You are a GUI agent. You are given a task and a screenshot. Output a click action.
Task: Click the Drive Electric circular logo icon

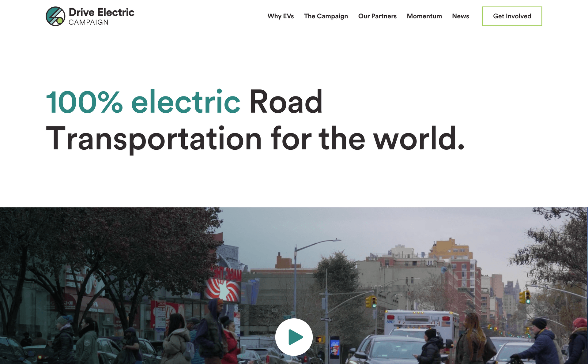(55, 16)
